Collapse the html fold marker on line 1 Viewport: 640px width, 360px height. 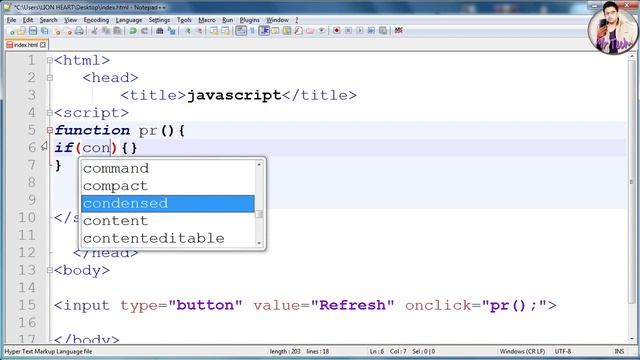pos(49,60)
